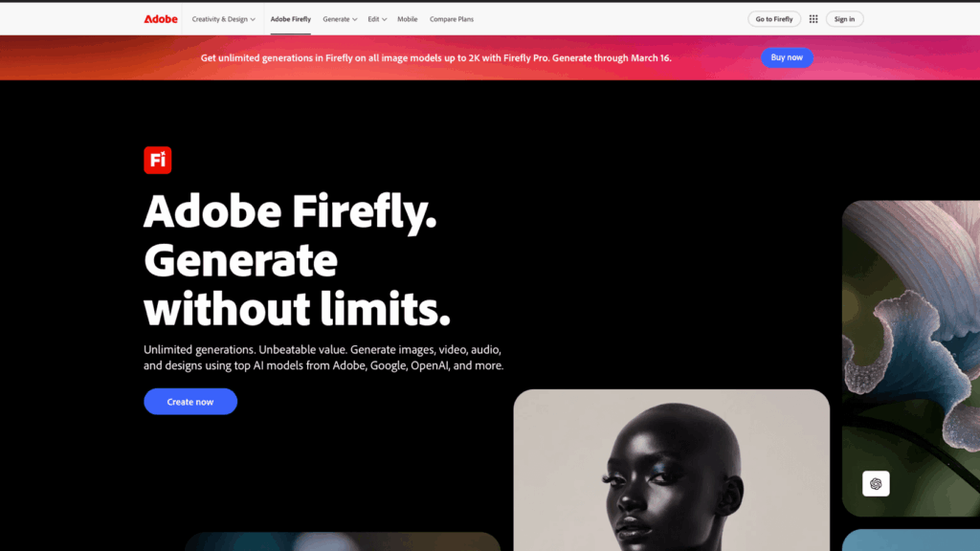This screenshot has height=551, width=980.
Task: Open the Edit dropdown menu
Action: tap(377, 19)
